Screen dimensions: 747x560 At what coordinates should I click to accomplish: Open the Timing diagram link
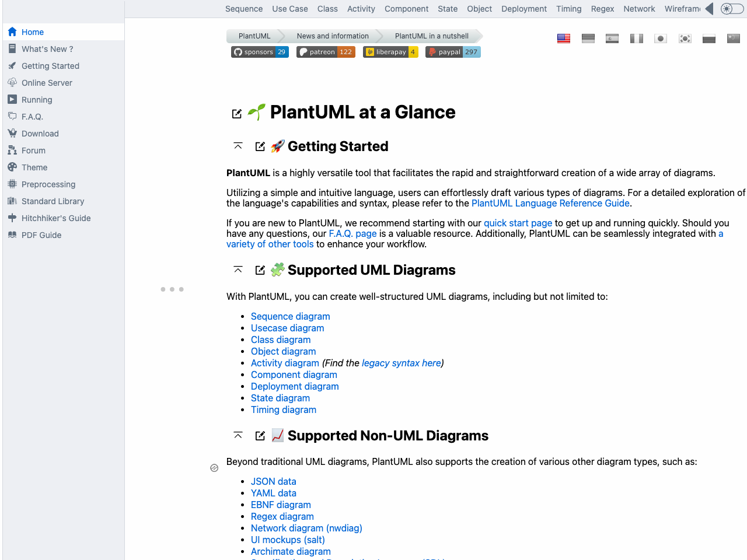pos(284,409)
